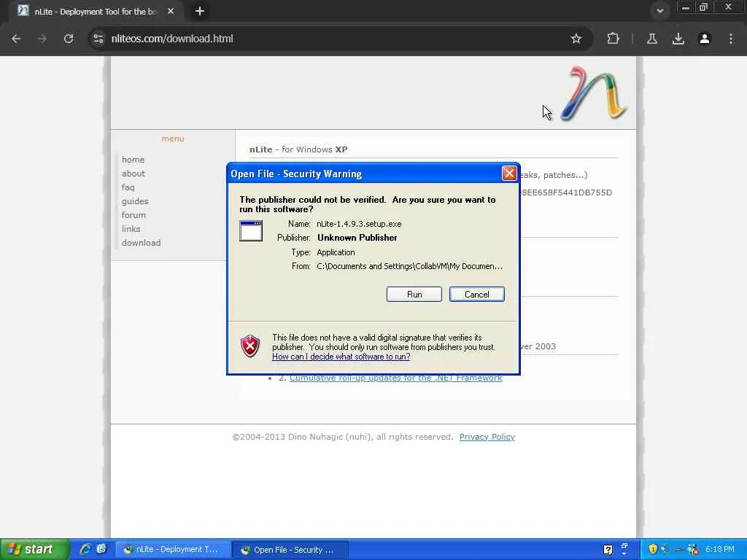Click the From path text in dialog
Viewport: 747px width, 560px height.
[x=409, y=266]
